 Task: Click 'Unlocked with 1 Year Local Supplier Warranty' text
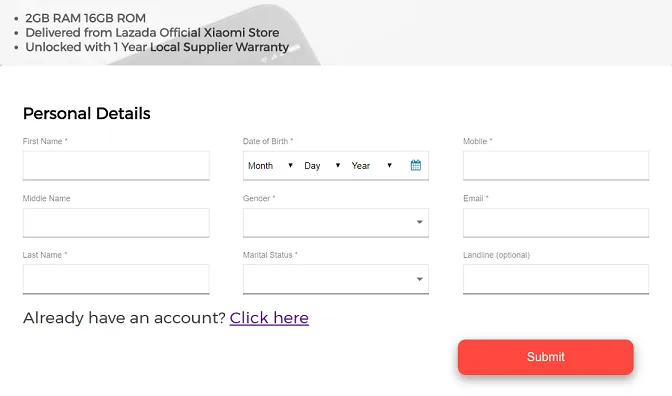tap(157, 47)
